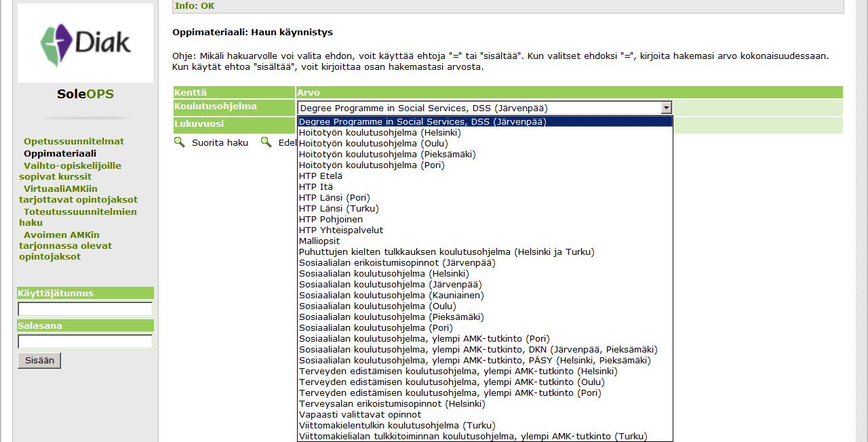The image size is (868, 442).
Task: Click the Koulutusohjelma field label
Action: [216, 106]
